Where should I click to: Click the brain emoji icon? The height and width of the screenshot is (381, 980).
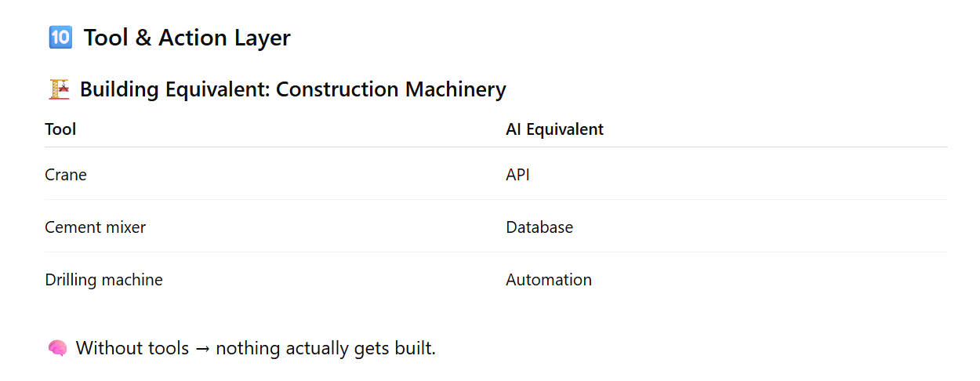(x=57, y=348)
